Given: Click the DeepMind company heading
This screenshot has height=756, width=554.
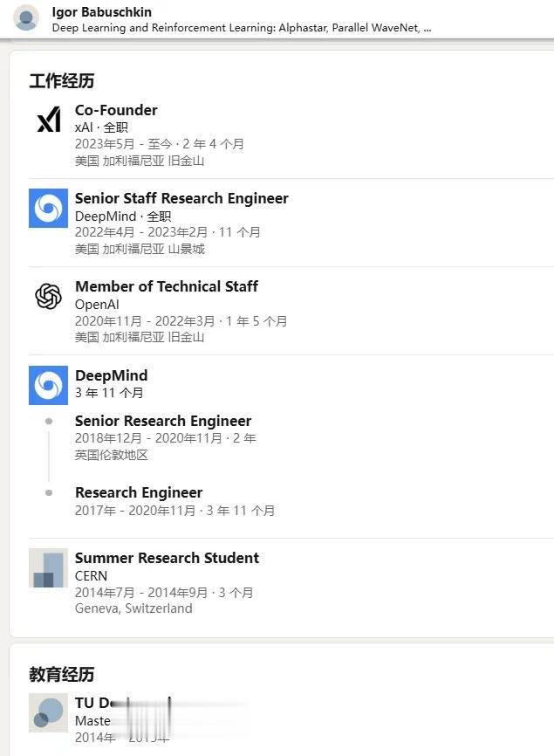Looking at the screenshot, I should 111,375.
